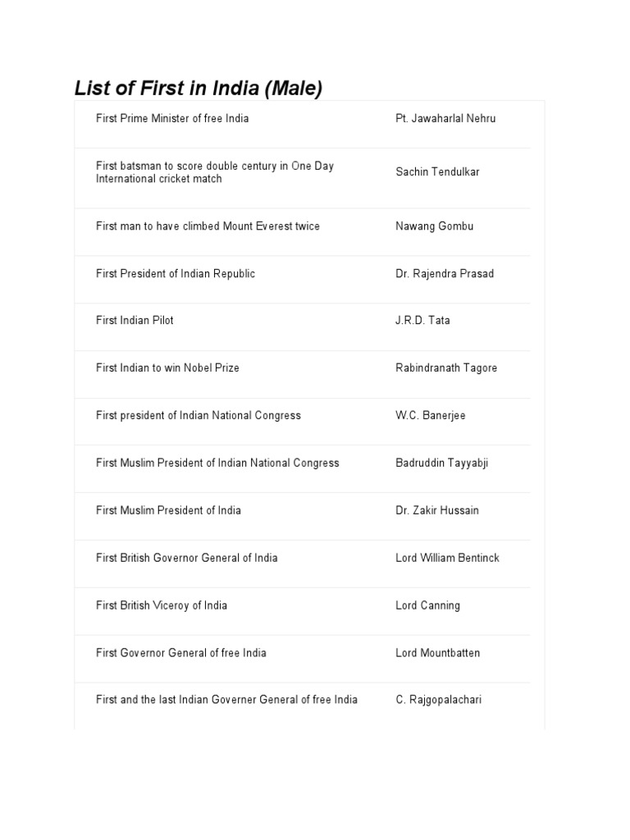
Task: Select the name Dr. Rajendra Prasad
Action: tap(445, 274)
